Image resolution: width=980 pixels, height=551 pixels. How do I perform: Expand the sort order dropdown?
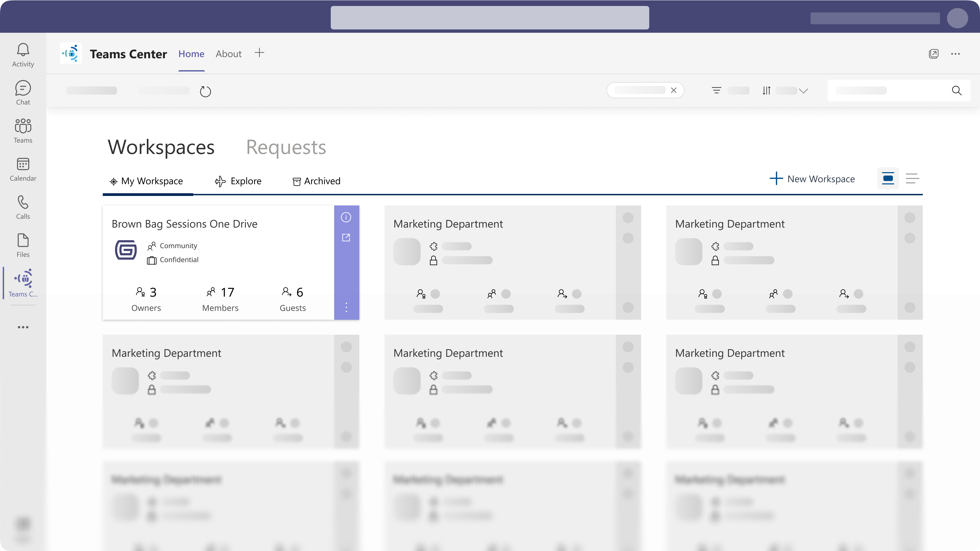coord(803,91)
